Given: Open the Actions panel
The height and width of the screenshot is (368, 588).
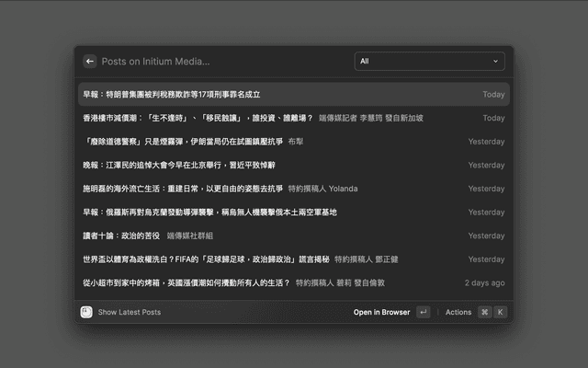Looking at the screenshot, I should click(x=458, y=312).
